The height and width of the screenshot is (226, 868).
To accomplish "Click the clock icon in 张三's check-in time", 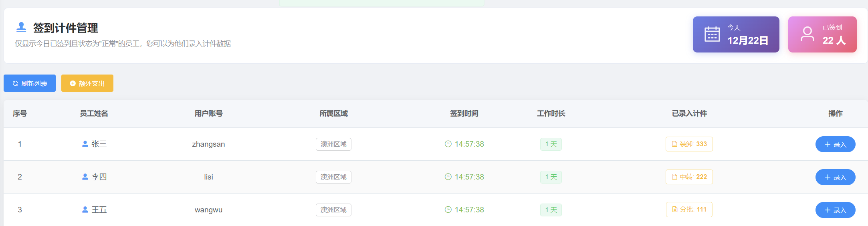I will 448,144.
